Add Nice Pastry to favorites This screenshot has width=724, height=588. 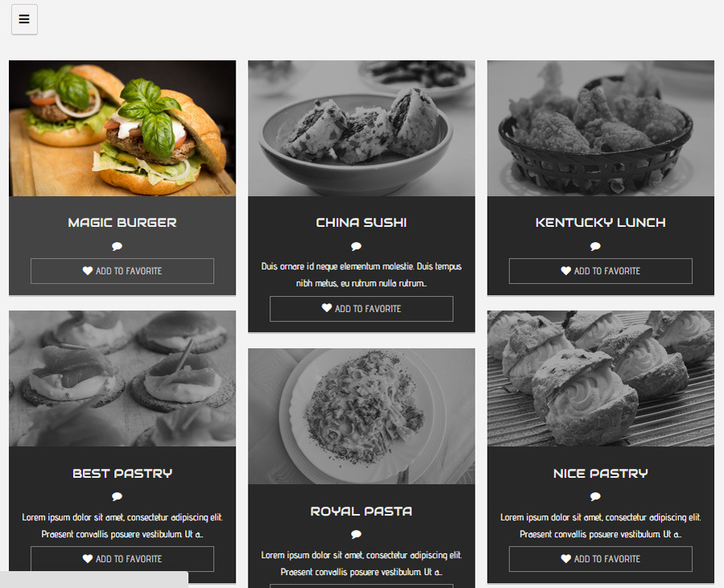[601, 559]
